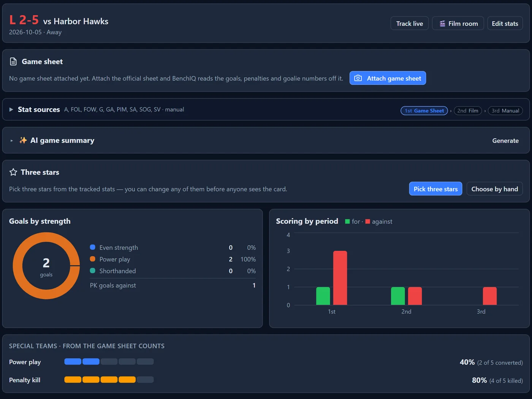Click the '80%' penalty kill percentage

click(479, 380)
